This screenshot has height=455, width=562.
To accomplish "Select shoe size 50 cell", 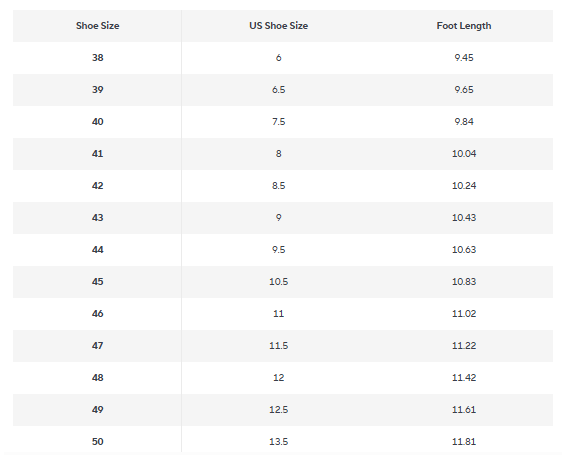I will 97,442.
